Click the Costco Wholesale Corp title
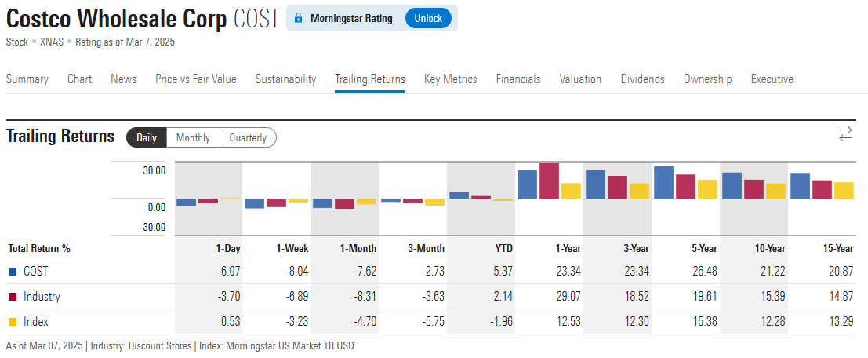 [x=117, y=20]
